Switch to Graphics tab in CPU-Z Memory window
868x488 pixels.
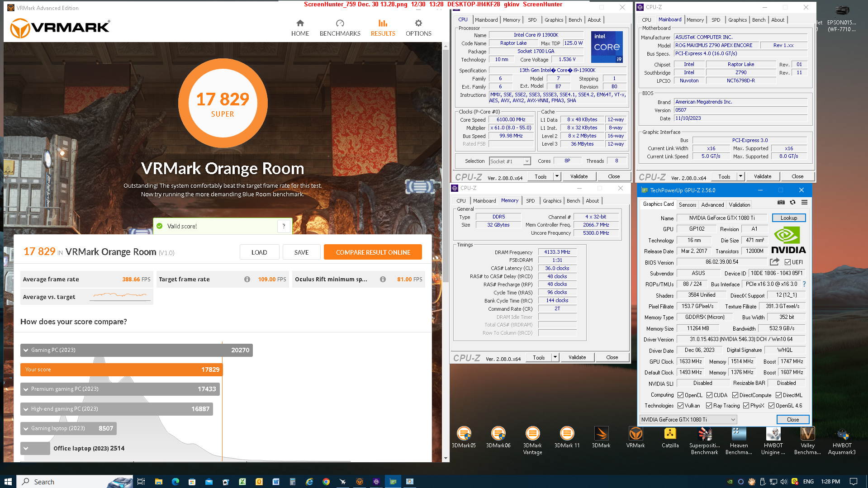point(552,201)
